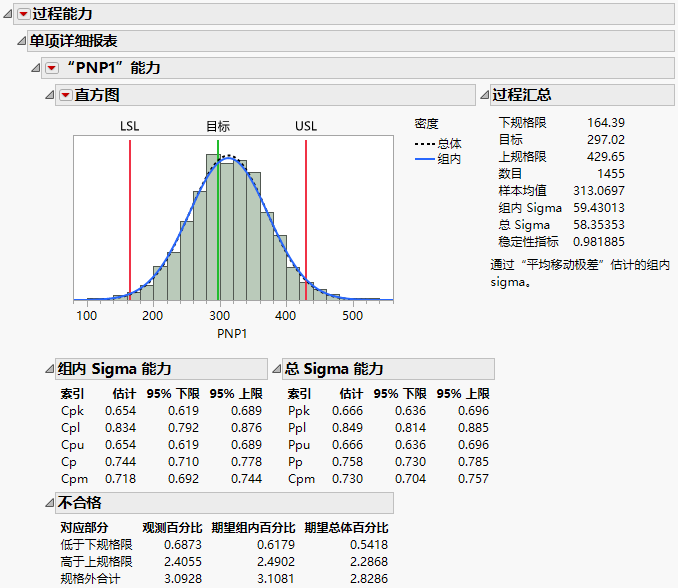Click the 期望组内百分比 column header
678x588 pixels.
(x=253, y=528)
